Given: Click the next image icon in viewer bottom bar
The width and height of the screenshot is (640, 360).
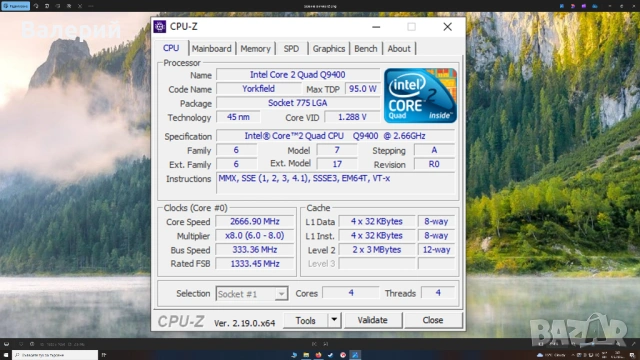Looking at the screenshot, I should click(325, 344).
